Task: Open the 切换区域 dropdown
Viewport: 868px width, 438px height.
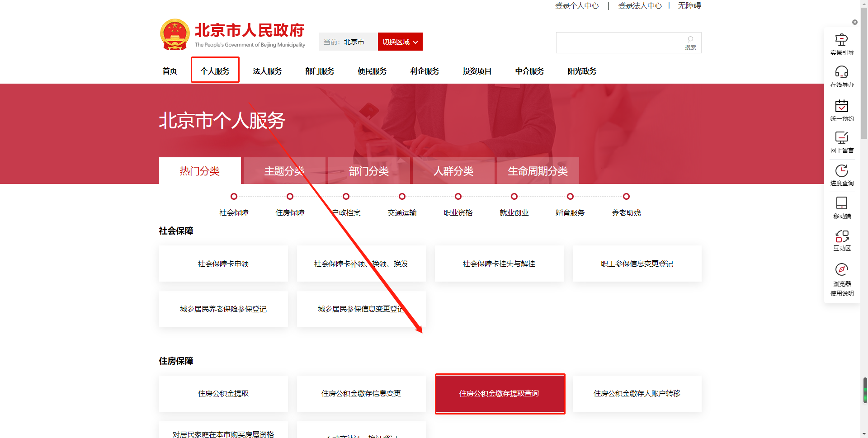Action: pyautogui.click(x=400, y=42)
